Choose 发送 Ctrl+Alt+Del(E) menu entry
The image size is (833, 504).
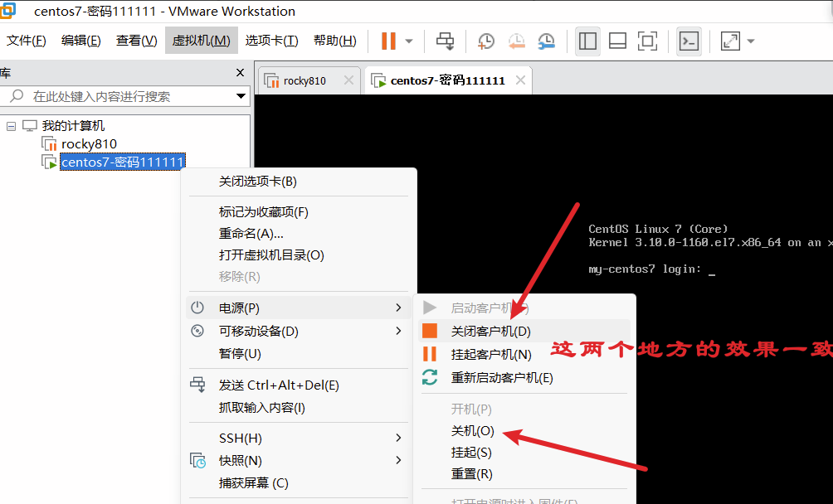point(299,385)
